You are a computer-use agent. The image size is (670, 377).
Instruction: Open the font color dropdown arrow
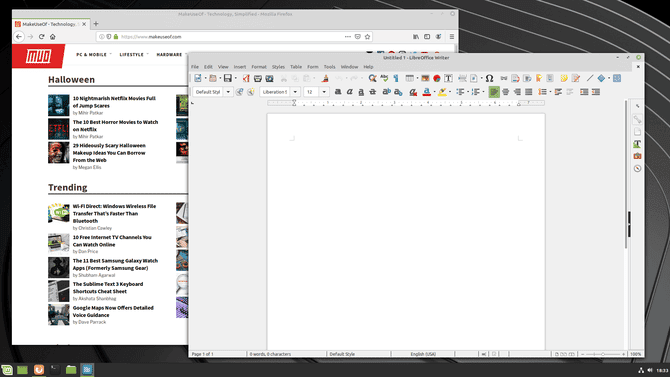(434, 92)
